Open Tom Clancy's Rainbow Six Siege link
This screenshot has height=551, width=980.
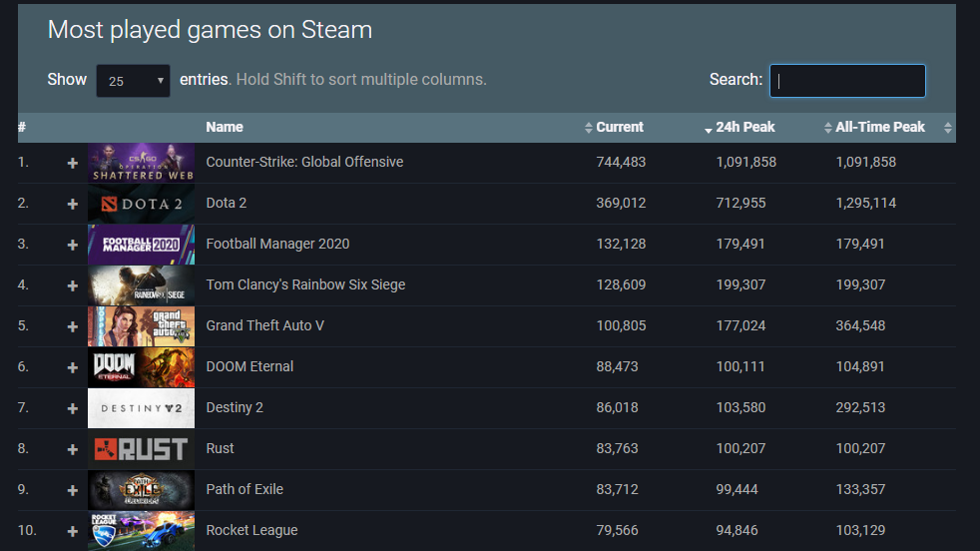coord(305,284)
